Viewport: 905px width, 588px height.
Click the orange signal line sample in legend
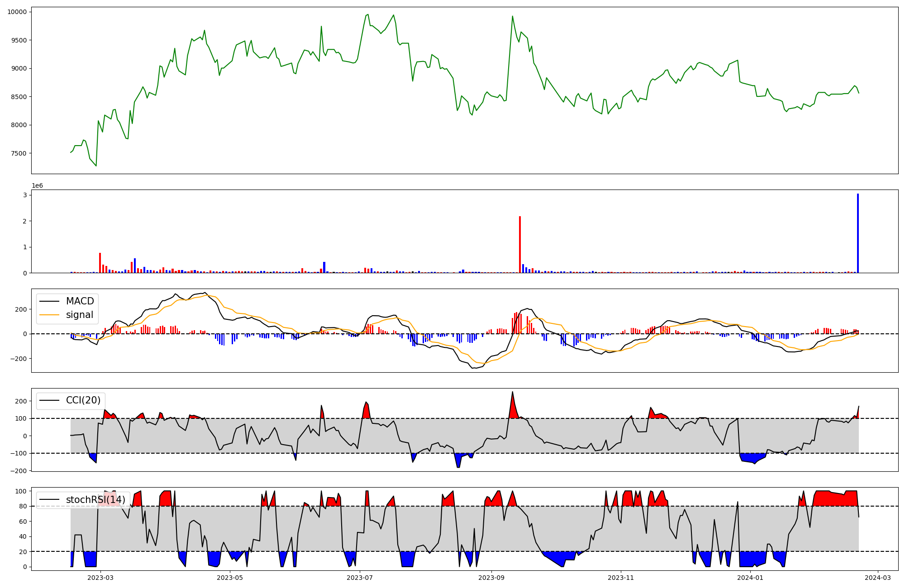tap(49, 315)
